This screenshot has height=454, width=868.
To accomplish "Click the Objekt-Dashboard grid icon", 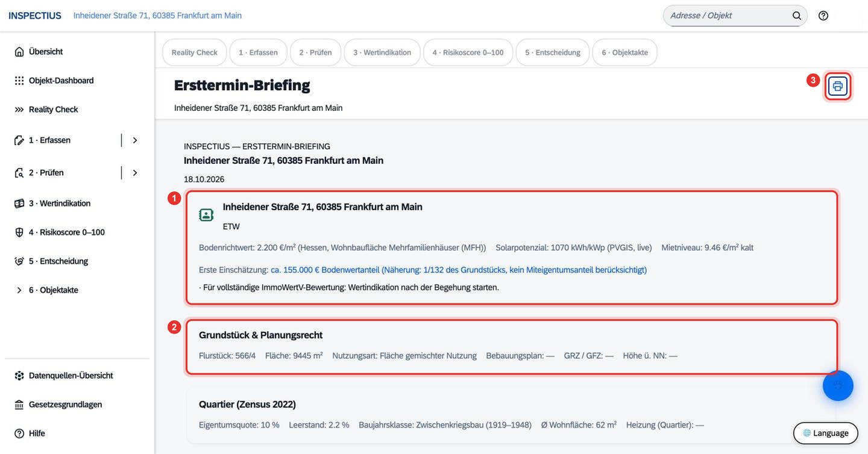I will tap(19, 81).
